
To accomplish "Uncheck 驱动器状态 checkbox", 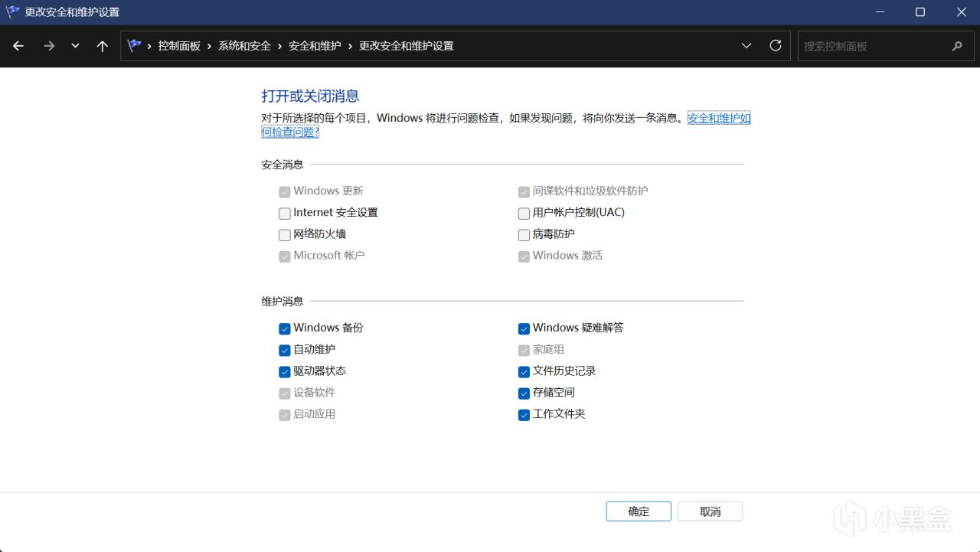I will coord(285,372).
